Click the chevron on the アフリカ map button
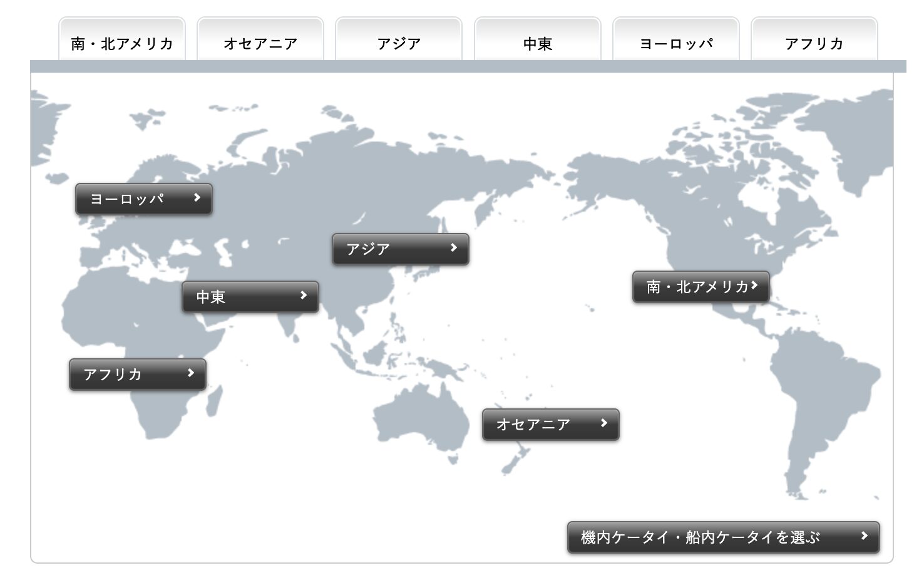Image resolution: width=924 pixels, height=585 pixels. coord(191,373)
